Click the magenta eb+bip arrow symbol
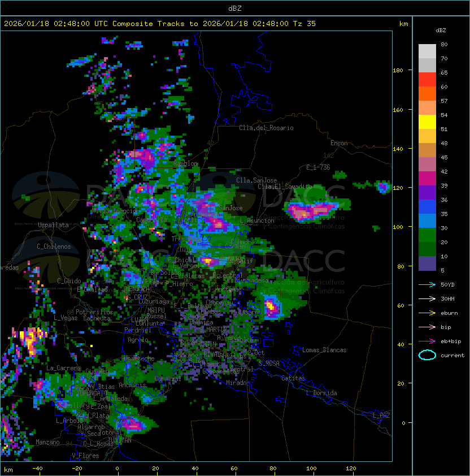Screen dimensions: 470x476 click(427, 341)
